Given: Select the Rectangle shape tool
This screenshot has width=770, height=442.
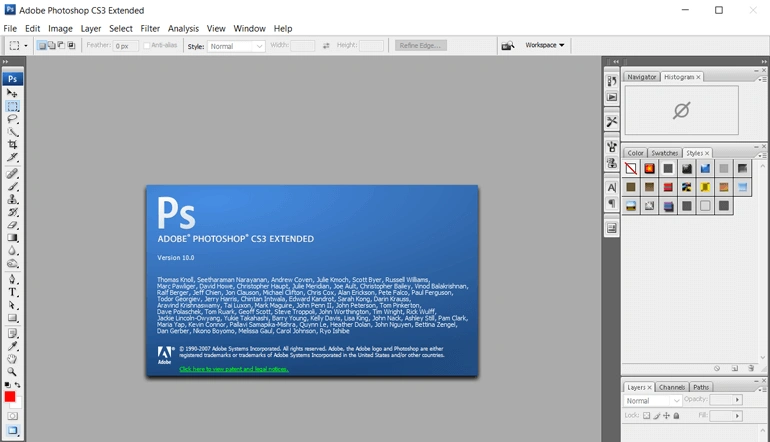Looking at the screenshot, I should (12, 318).
